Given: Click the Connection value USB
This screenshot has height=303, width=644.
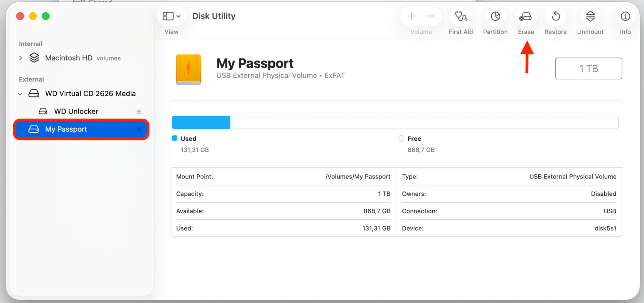Looking at the screenshot, I should point(610,211).
